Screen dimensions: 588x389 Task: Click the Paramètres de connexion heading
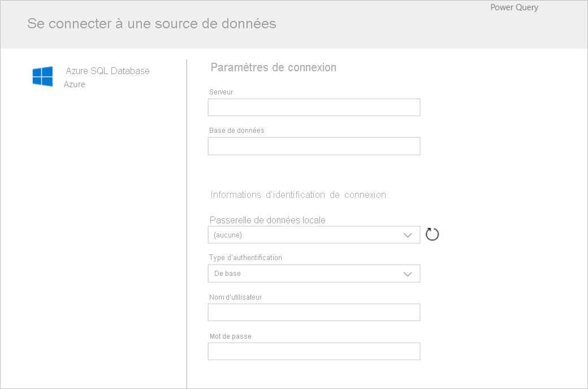pyautogui.click(x=273, y=67)
